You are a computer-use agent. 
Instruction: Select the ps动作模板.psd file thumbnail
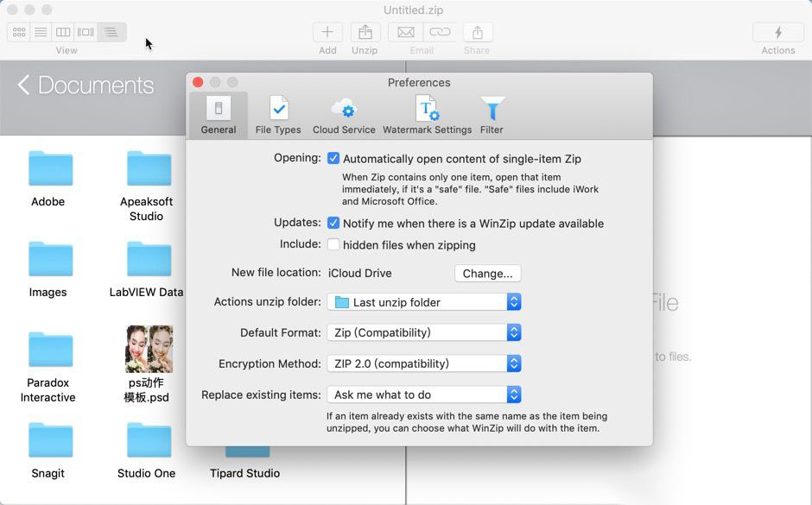pos(149,349)
